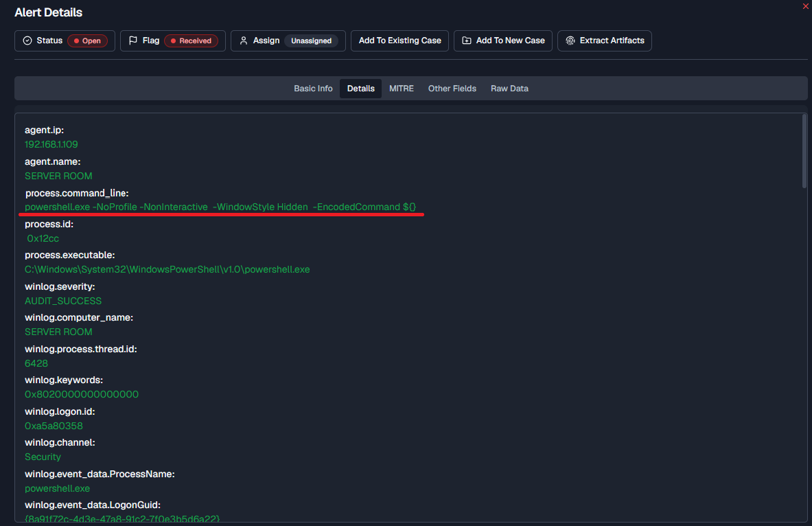Open the Raw Data tab

(x=509, y=89)
